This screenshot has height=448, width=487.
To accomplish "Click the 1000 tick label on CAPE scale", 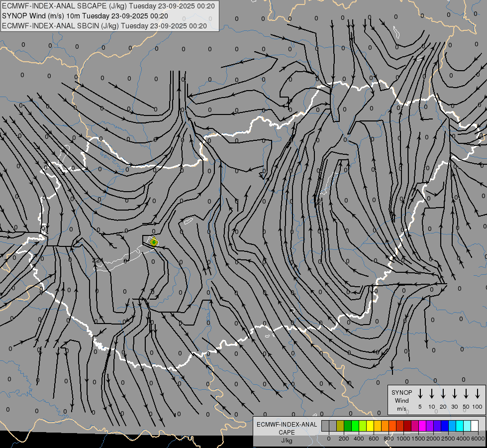I will 403,439.
